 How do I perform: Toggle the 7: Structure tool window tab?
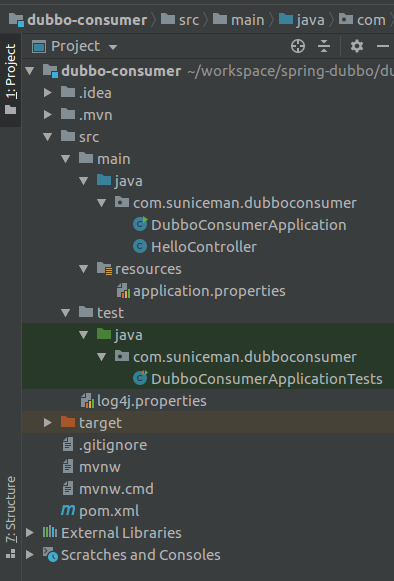pyautogui.click(x=10, y=518)
